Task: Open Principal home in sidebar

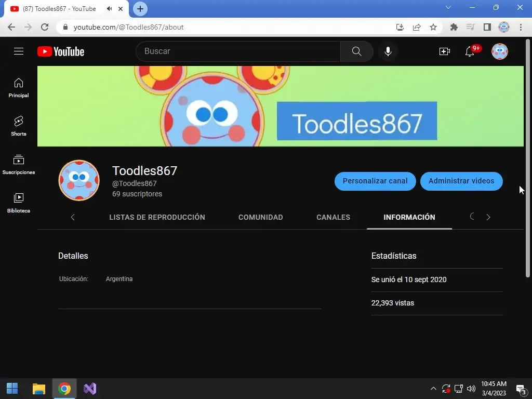Action: click(x=19, y=88)
